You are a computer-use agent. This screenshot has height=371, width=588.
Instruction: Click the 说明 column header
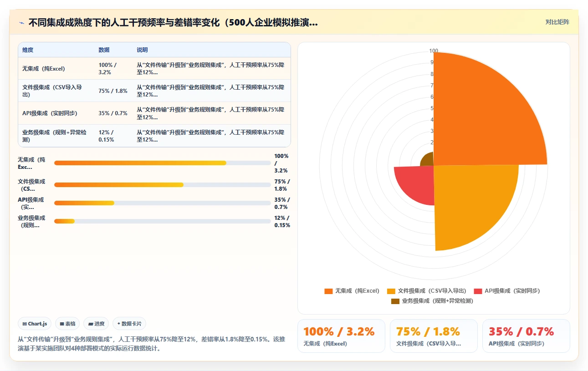click(x=211, y=50)
